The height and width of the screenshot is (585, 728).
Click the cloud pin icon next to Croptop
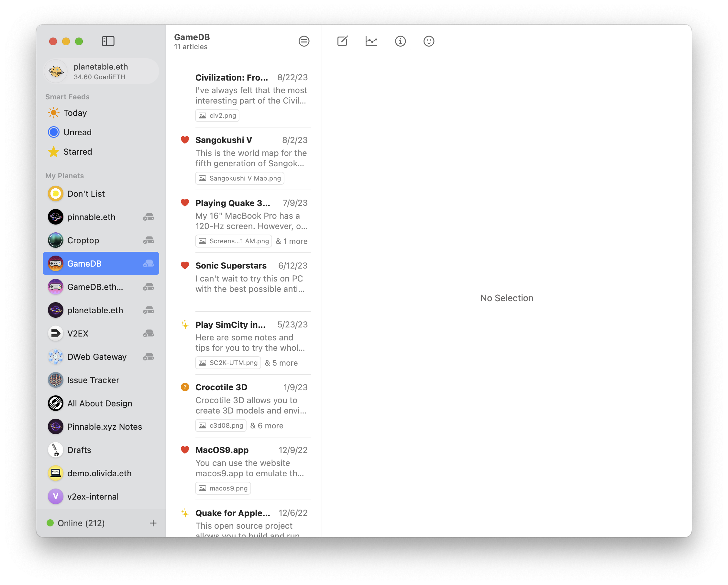click(149, 240)
